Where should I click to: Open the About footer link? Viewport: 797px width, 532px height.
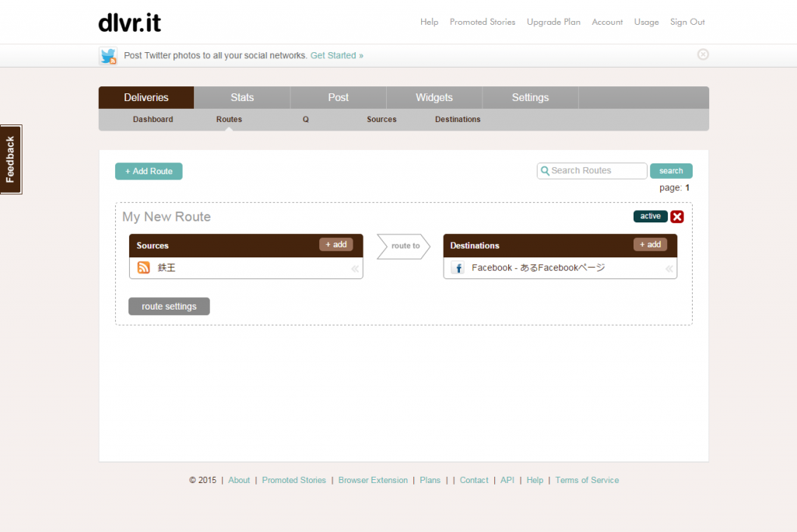coord(239,480)
